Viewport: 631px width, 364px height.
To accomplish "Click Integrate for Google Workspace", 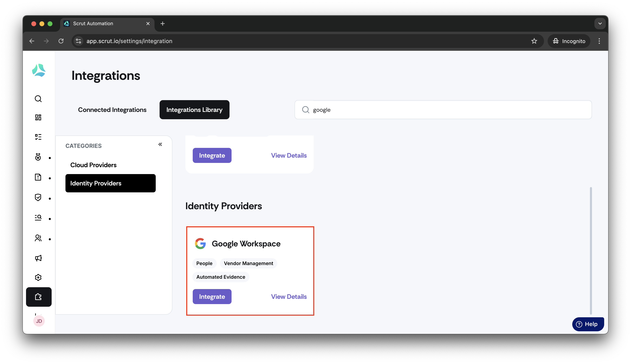I will (x=212, y=297).
